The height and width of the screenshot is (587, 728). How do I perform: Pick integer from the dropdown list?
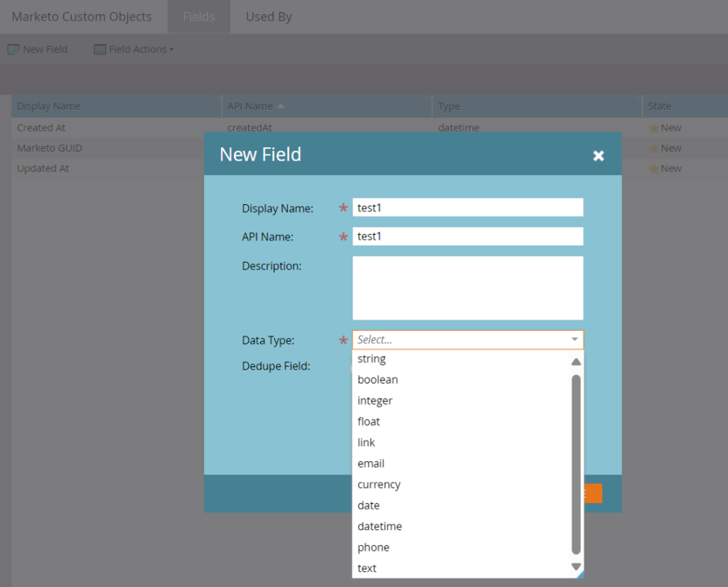(x=375, y=401)
